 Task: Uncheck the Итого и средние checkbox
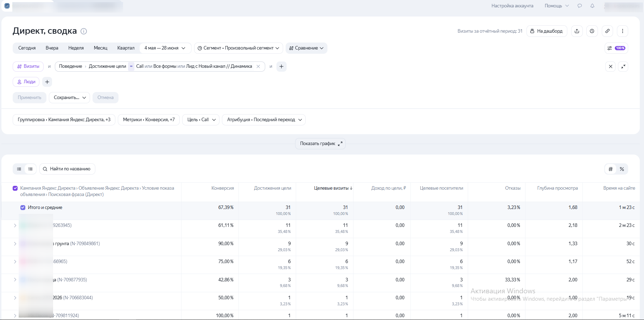[23, 208]
